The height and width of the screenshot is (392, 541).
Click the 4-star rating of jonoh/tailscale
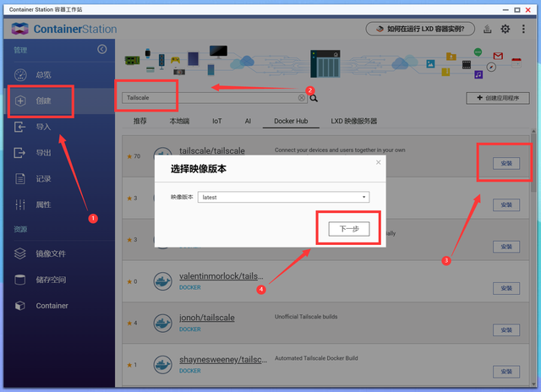(x=132, y=323)
